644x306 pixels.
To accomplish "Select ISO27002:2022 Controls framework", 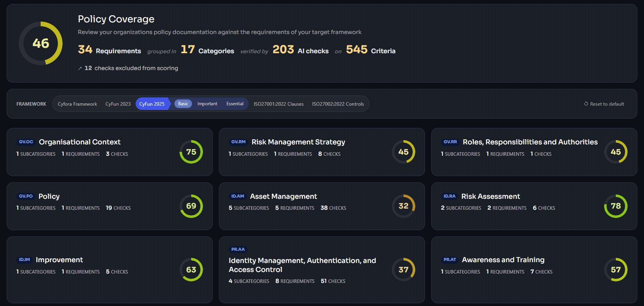I will click(x=338, y=104).
